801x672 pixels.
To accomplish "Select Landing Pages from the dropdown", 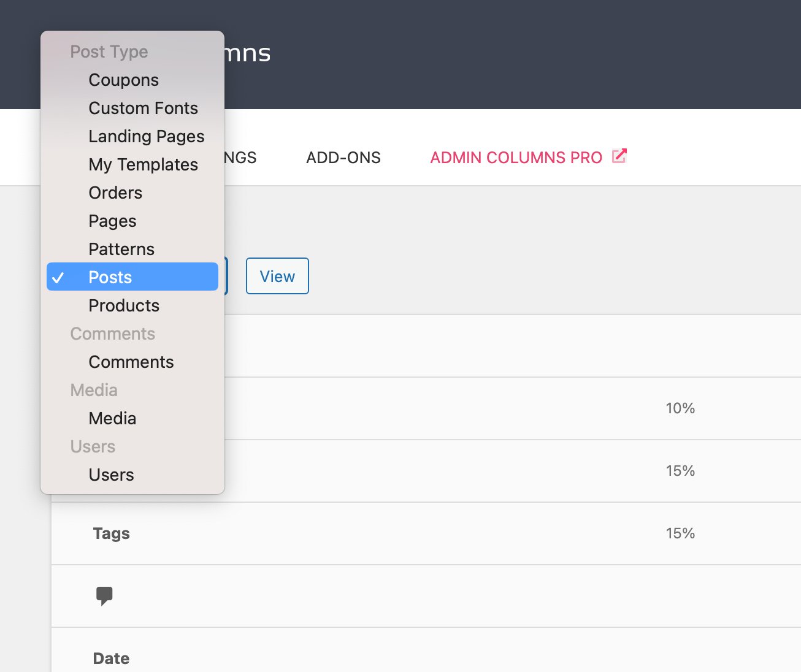I will pos(146,136).
